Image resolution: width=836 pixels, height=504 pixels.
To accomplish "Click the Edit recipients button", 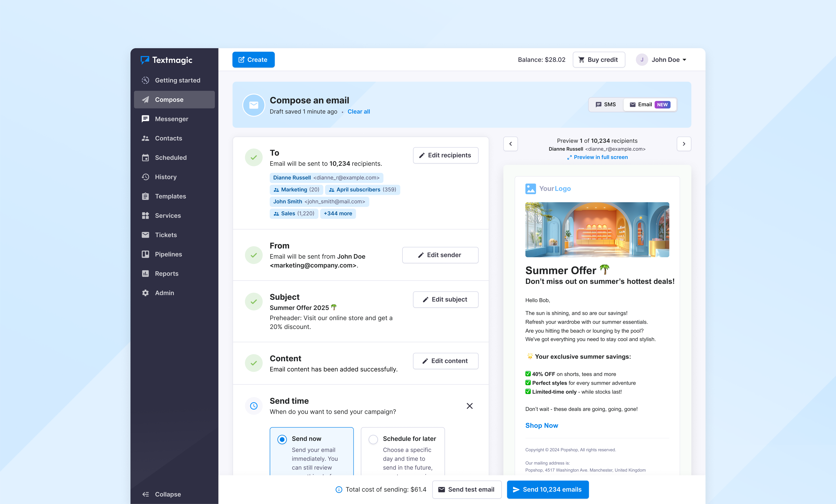I will [x=445, y=155].
